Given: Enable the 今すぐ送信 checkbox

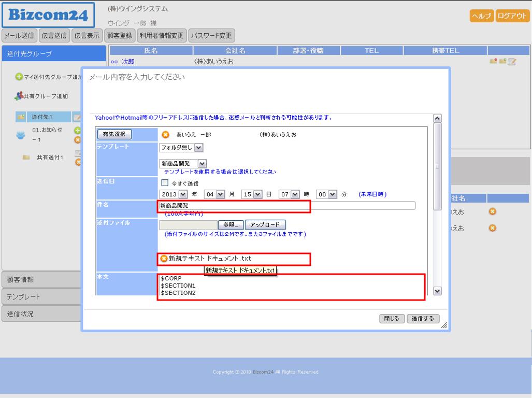Looking at the screenshot, I should pos(165,183).
